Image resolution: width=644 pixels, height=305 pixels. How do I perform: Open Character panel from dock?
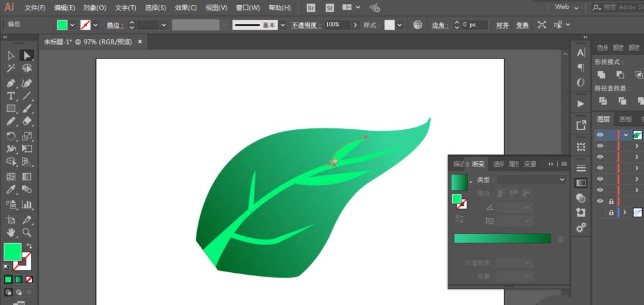(x=581, y=53)
